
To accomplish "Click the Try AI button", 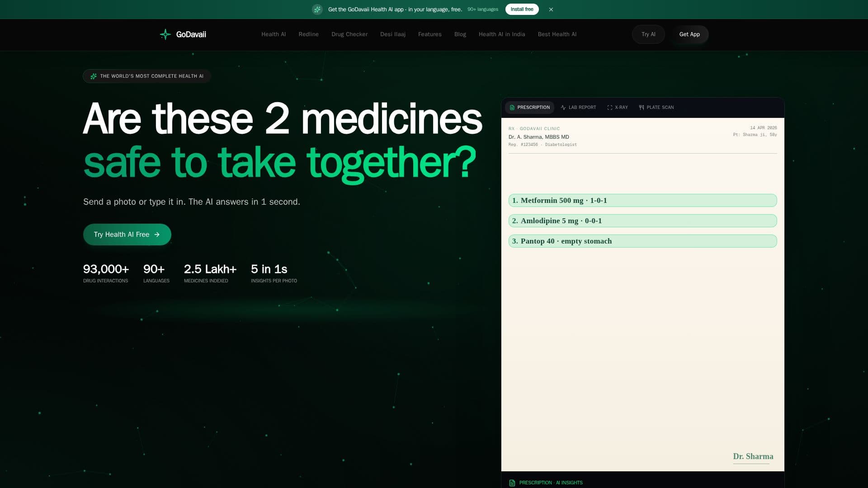I will tap(648, 34).
